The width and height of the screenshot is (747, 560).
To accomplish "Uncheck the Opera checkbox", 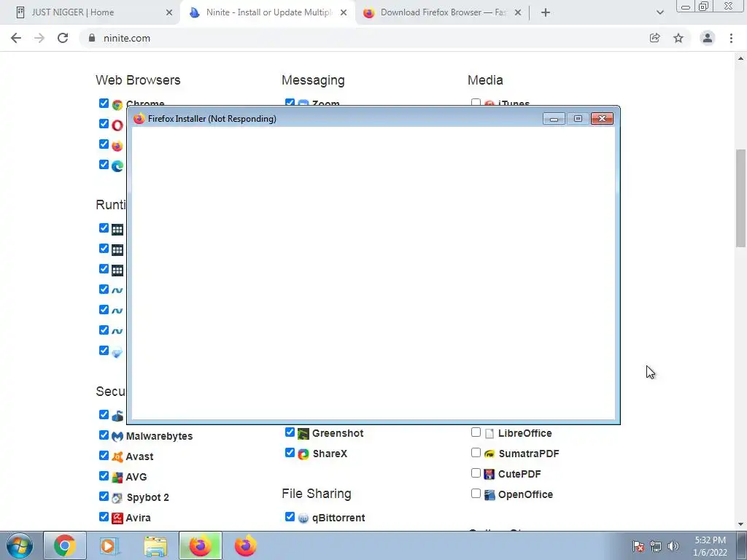I will click(104, 123).
